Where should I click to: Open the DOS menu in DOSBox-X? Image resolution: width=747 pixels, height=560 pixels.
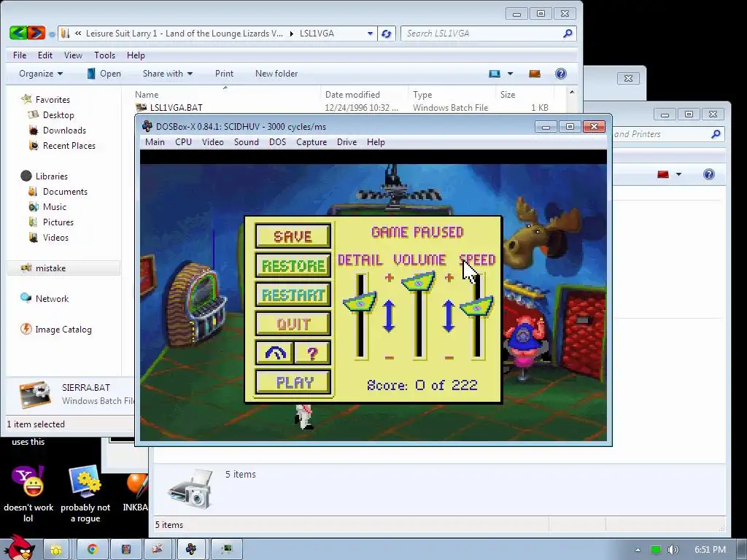(x=277, y=142)
